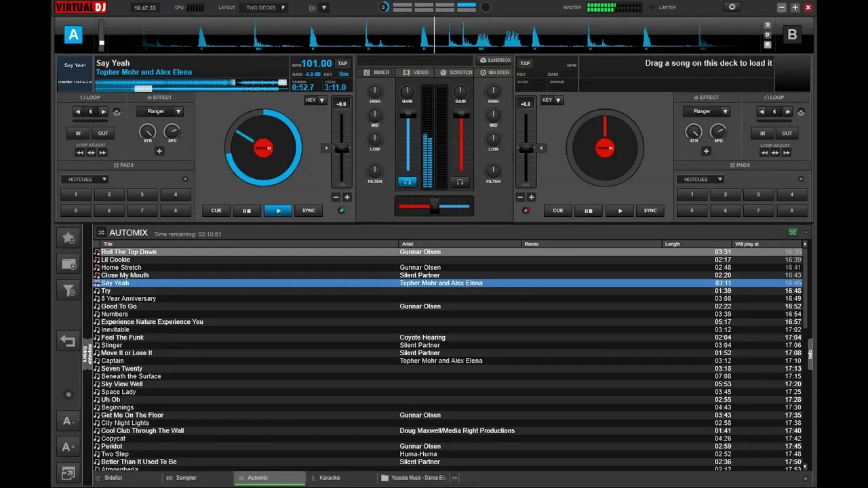Click pitch minus button on deck A
The height and width of the screenshot is (488, 868).
(336, 197)
